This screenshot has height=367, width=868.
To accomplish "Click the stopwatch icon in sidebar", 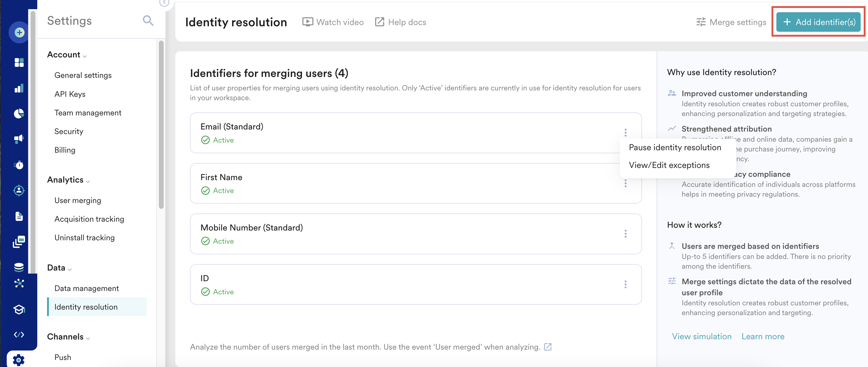I will tap(19, 165).
